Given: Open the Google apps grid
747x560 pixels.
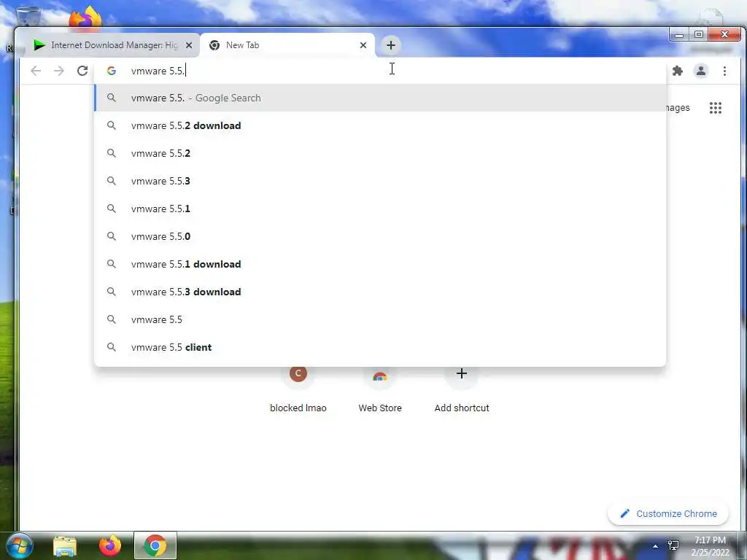Looking at the screenshot, I should coord(716,108).
